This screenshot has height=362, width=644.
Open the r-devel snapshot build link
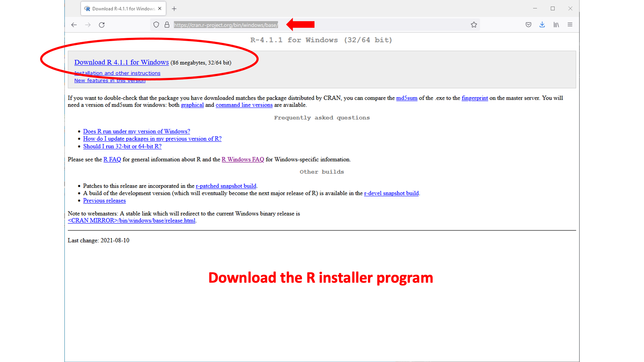[391, 193]
